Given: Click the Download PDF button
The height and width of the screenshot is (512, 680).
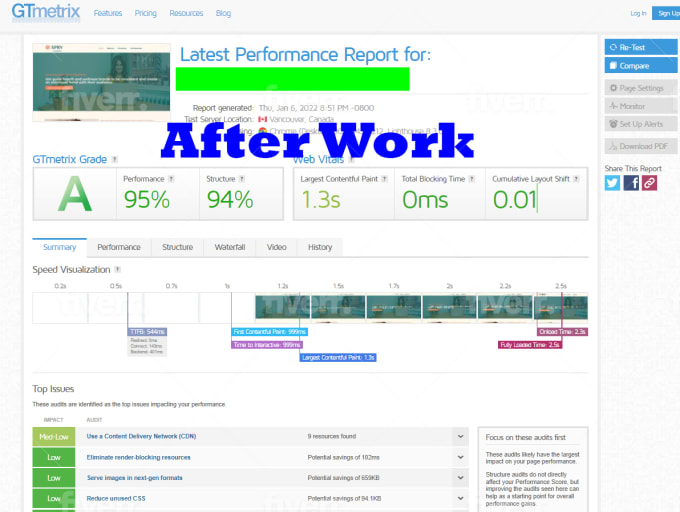Looking at the screenshot, I should 641,146.
